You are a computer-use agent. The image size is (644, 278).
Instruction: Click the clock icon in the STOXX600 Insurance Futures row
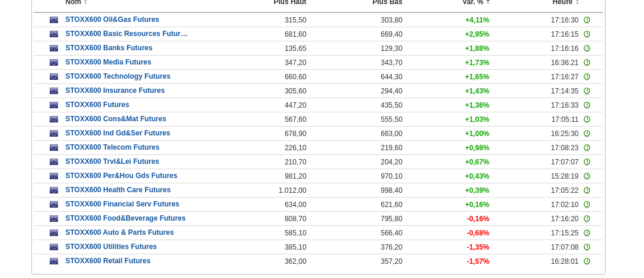[x=587, y=91]
